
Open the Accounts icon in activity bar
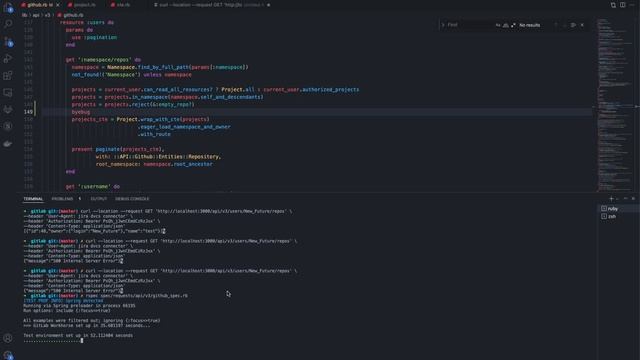point(8,338)
